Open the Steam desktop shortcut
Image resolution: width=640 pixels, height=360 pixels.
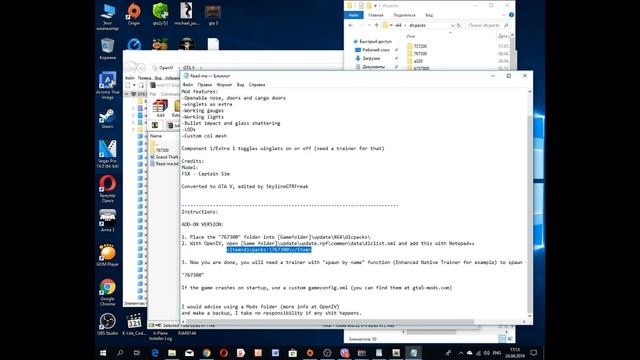(107, 119)
